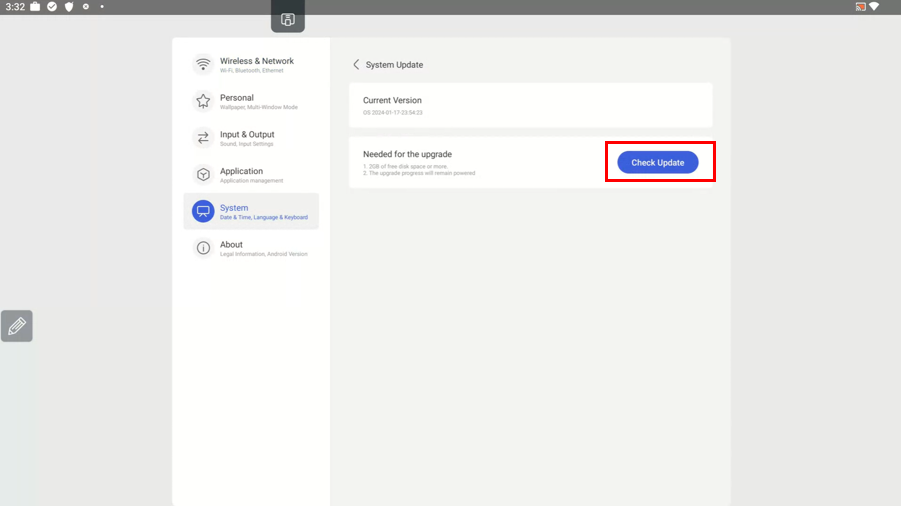Image resolution: width=901 pixels, height=507 pixels.
Task: Click the shield icon in status bar
Action: click(x=69, y=7)
